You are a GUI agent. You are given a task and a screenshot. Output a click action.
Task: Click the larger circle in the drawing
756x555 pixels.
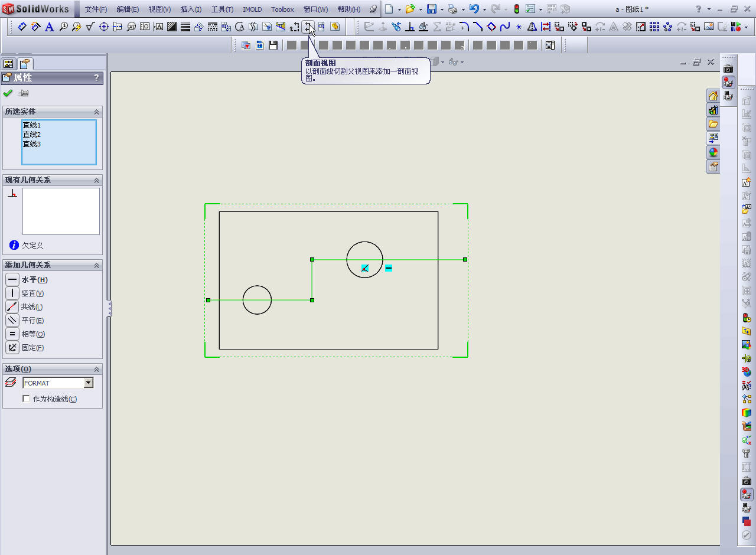click(364, 260)
